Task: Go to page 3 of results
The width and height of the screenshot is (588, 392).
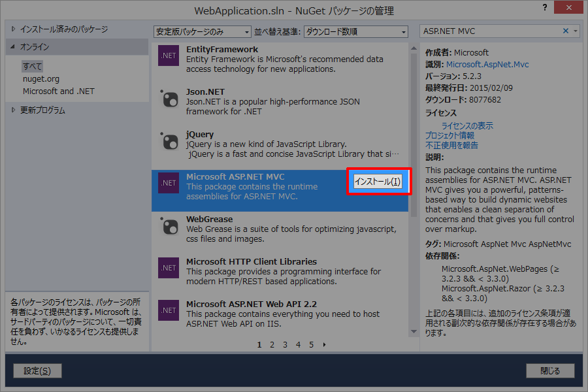Action: pyautogui.click(x=286, y=345)
